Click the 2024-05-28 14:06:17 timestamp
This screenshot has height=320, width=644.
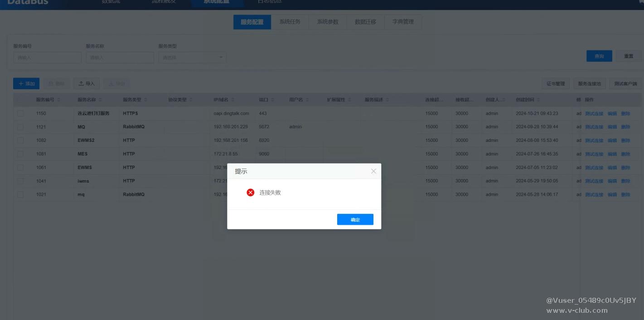tap(537, 194)
